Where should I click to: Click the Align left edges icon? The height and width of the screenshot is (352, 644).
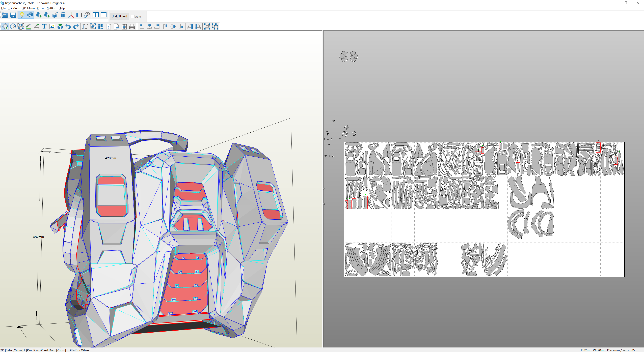tap(142, 26)
